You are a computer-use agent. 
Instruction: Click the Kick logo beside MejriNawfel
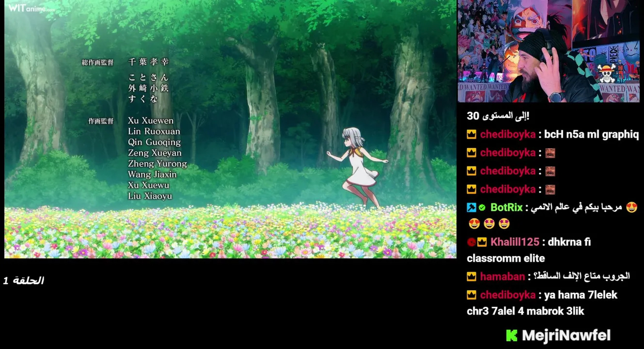click(x=512, y=335)
